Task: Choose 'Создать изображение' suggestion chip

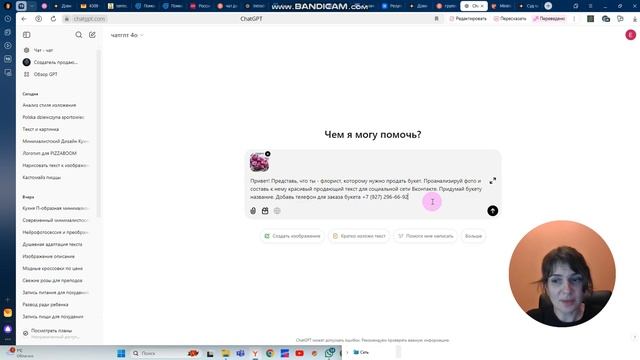Action: coord(292,236)
